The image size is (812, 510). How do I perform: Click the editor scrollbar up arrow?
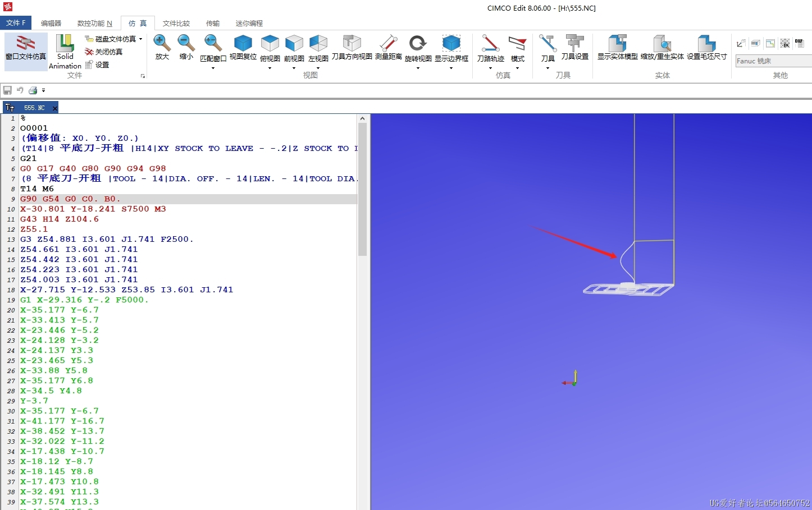(362, 118)
